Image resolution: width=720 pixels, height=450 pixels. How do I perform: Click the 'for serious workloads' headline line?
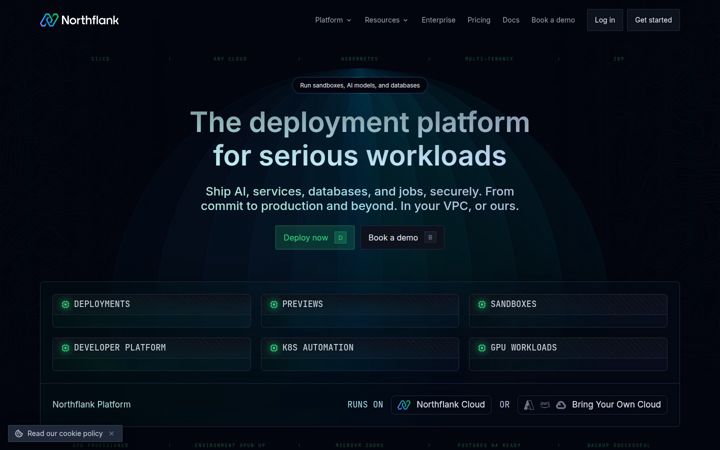click(x=360, y=155)
